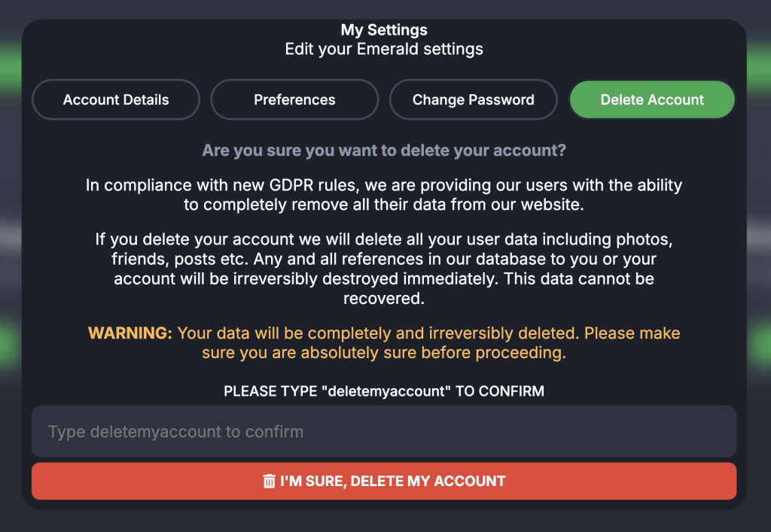Screen dimensions: 771x532
Task: Go to the Change Password tab
Action: [x=473, y=100]
